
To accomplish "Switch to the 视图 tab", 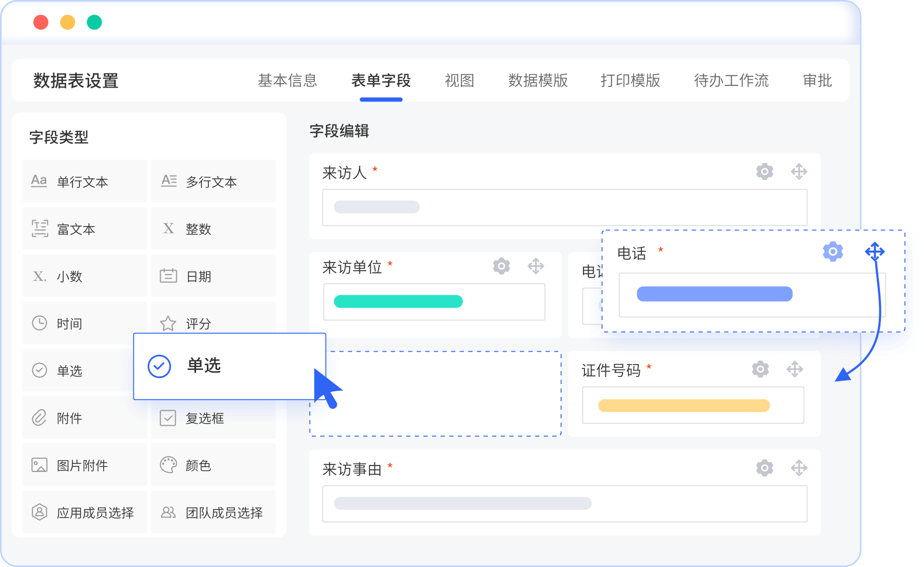I will [459, 81].
